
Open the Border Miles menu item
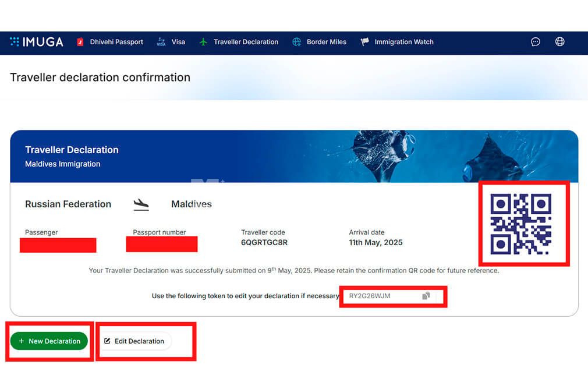326,42
